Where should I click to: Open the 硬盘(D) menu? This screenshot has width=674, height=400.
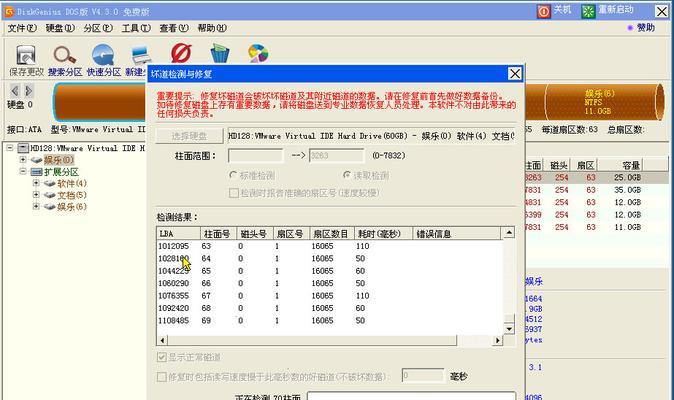click(60, 28)
